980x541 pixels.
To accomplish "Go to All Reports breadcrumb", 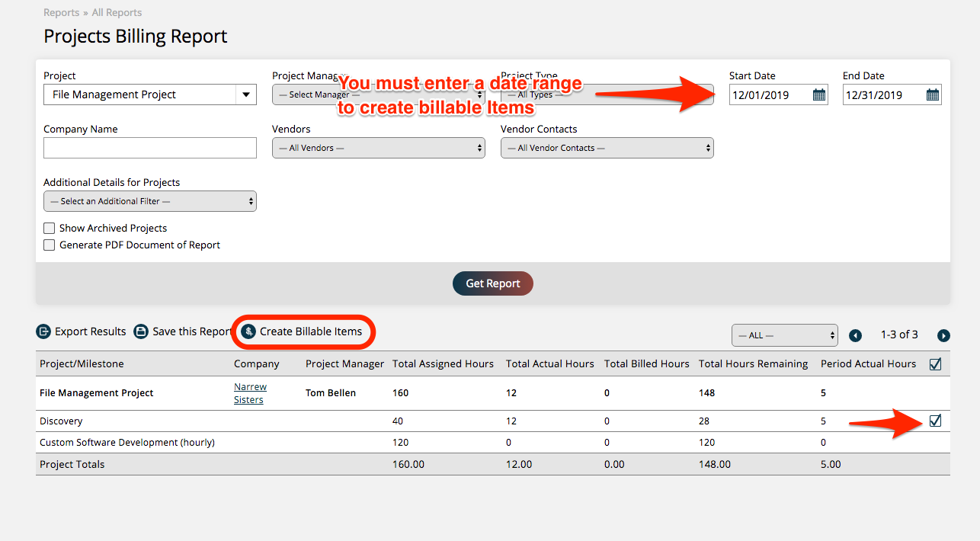I will (x=116, y=12).
